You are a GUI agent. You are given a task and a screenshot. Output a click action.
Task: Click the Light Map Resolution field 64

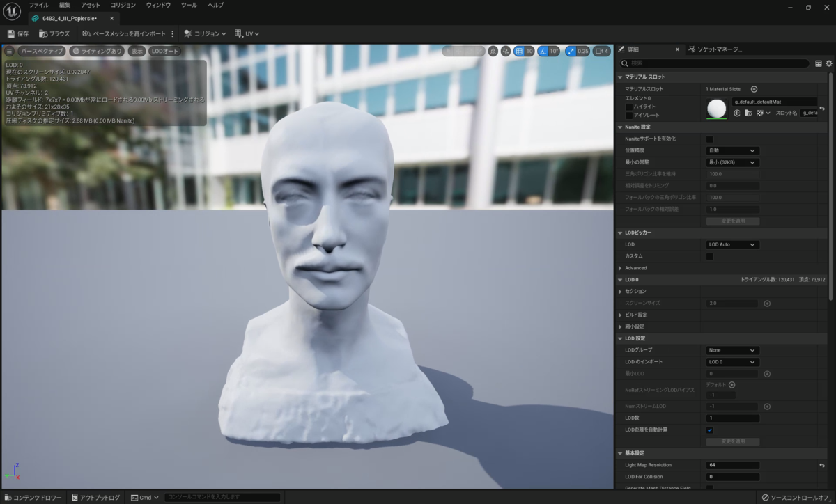click(732, 465)
